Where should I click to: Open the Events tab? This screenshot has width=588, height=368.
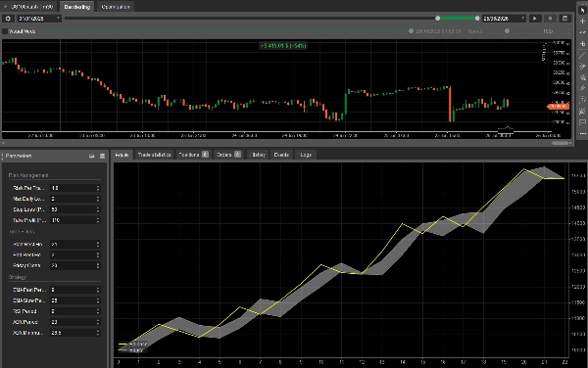(281, 155)
